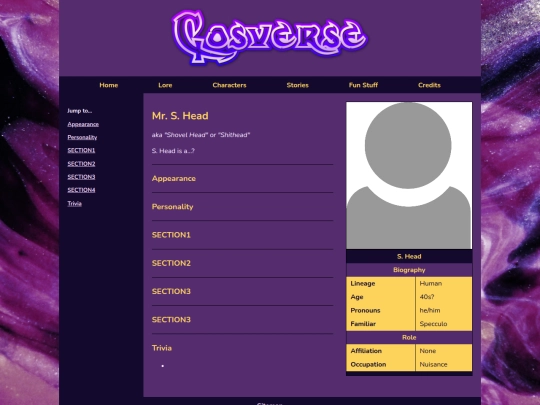Image resolution: width=540 pixels, height=405 pixels.
Task: Click the Appearance section heading
Action: [x=174, y=178]
